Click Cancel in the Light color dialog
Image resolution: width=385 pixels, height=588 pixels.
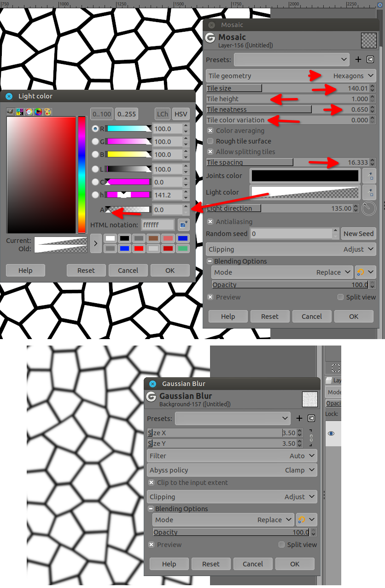[x=128, y=271]
